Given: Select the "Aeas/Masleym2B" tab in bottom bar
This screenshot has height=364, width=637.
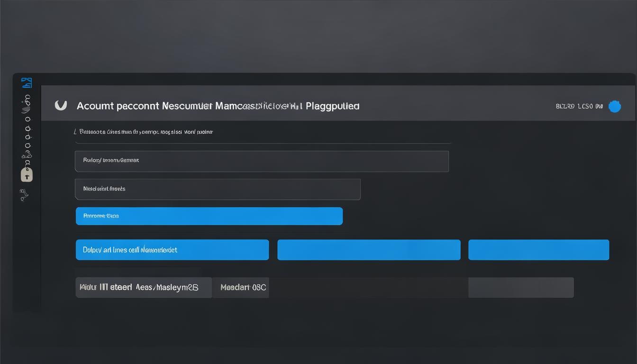Looking at the screenshot, I should (167, 287).
